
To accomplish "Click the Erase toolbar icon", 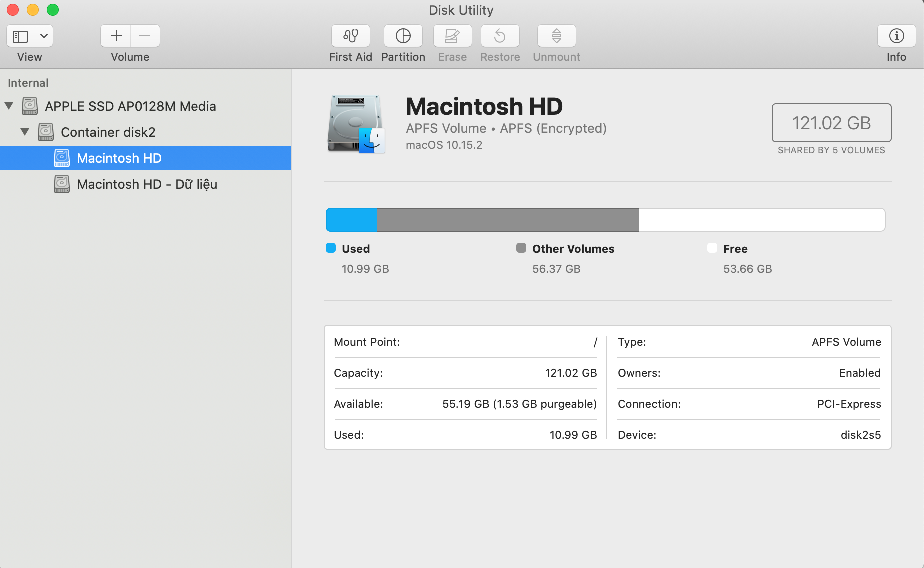I will pyautogui.click(x=452, y=36).
